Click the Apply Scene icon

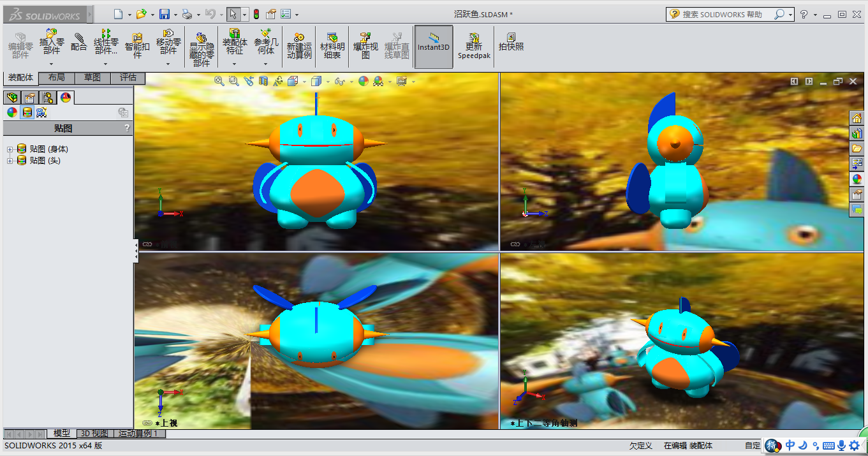pyautogui.click(x=378, y=81)
